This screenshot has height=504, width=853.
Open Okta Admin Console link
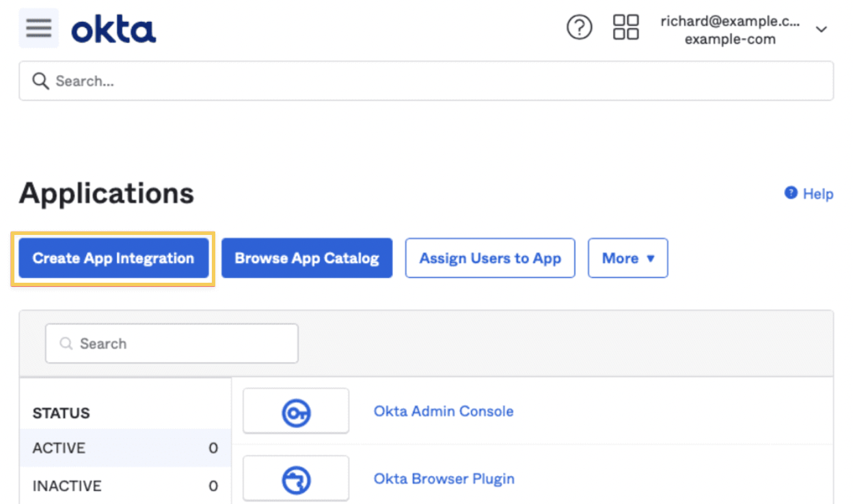click(x=444, y=411)
